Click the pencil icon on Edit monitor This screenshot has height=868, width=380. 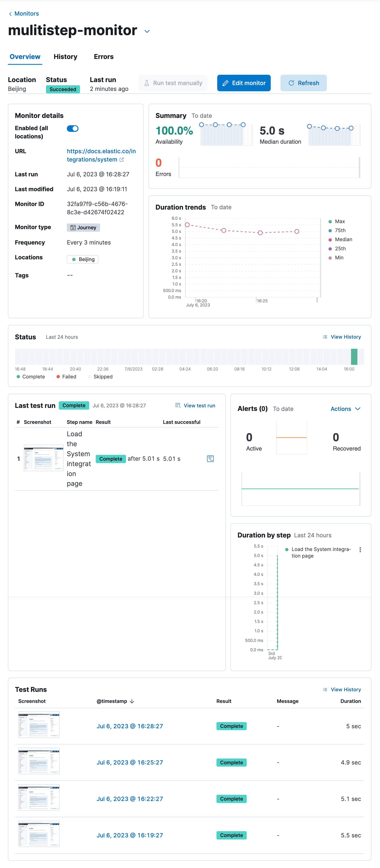pyautogui.click(x=226, y=83)
